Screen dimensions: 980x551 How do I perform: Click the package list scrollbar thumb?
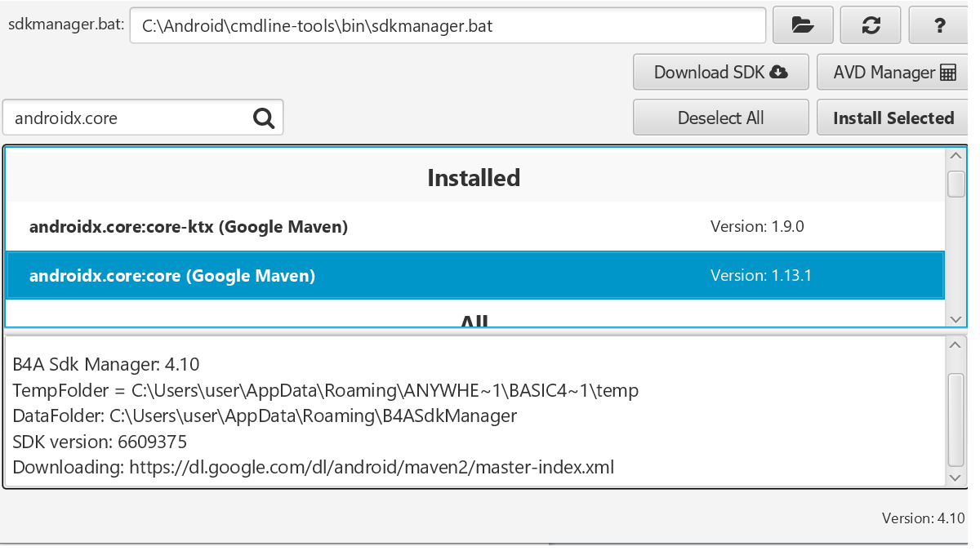pyautogui.click(x=955, y=184)
